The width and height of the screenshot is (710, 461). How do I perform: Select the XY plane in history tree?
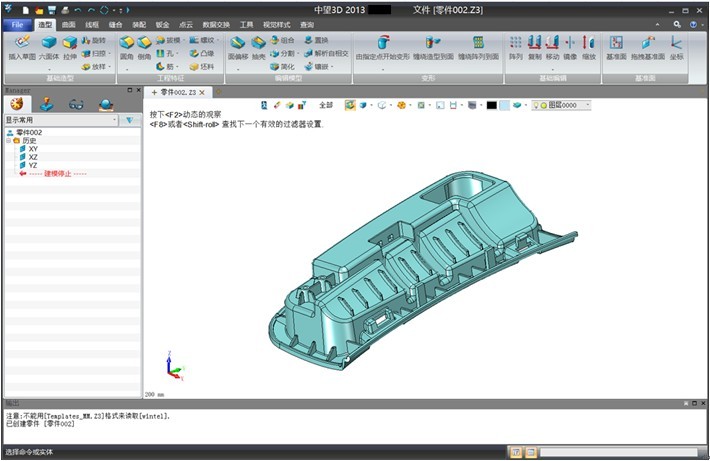click(x=33, y=149)
